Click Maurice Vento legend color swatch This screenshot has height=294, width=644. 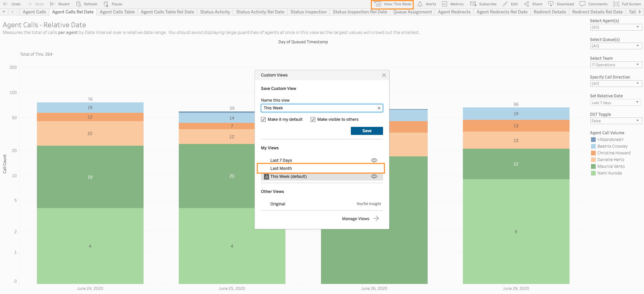[593, 166]
